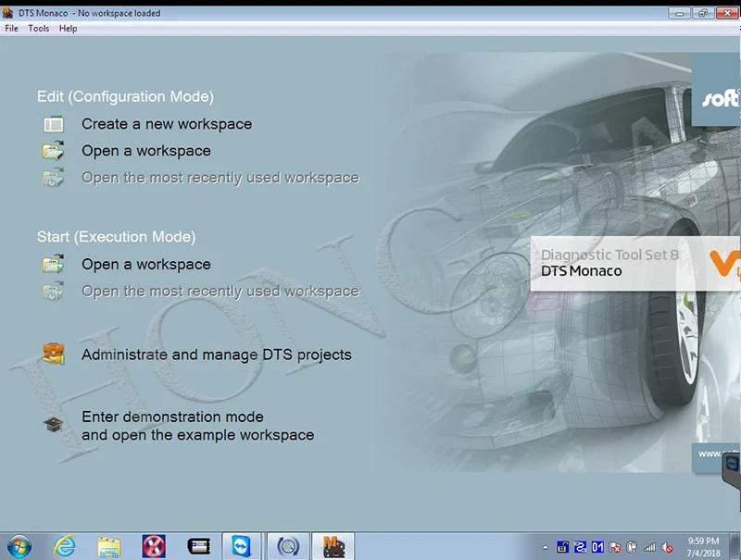Image resolution: width=741 pixels, height=560 pixels.
Task: Open Windows Explorer folder in taskbar
Action: [109, 547]
